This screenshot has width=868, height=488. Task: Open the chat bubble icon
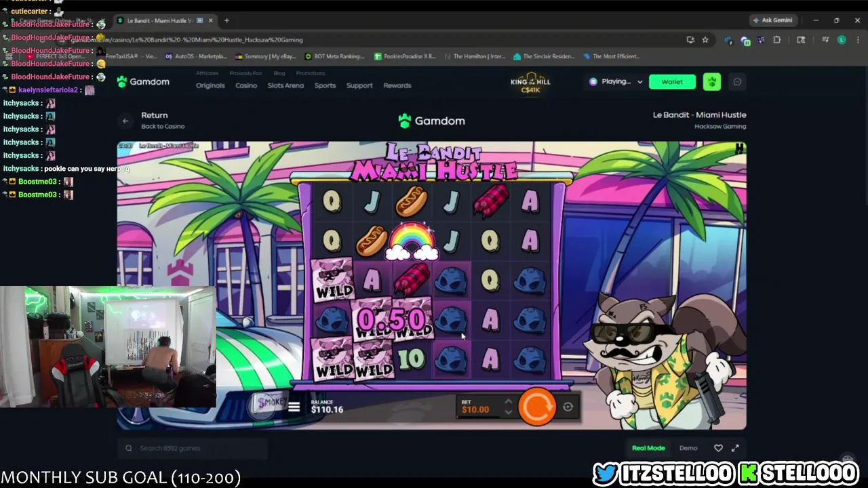(x=737, y=81)
